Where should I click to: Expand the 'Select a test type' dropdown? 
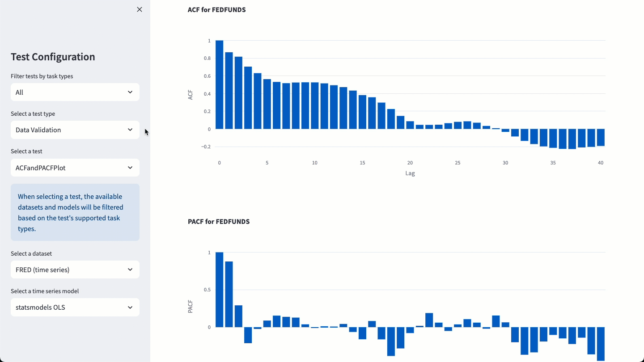(x=75, y=130)
